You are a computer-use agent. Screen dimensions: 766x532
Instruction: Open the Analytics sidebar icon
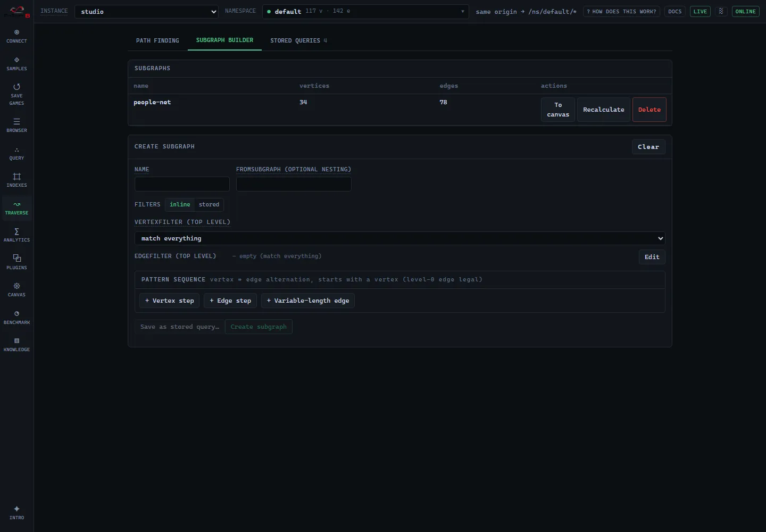pyautogui.click(x=16, y=235)
